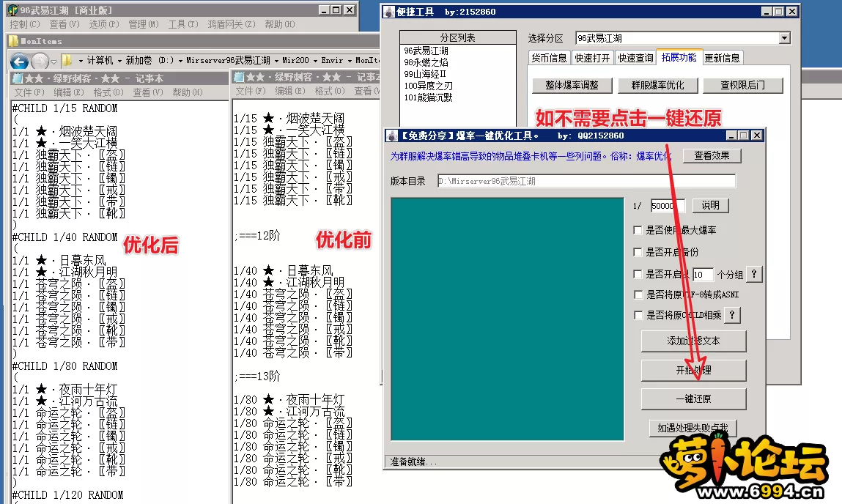The height and width of the screenshot is (504, 842).
Task: Expand breadcrumb arrow before Mir200
Action: click(x=276, y=61)
